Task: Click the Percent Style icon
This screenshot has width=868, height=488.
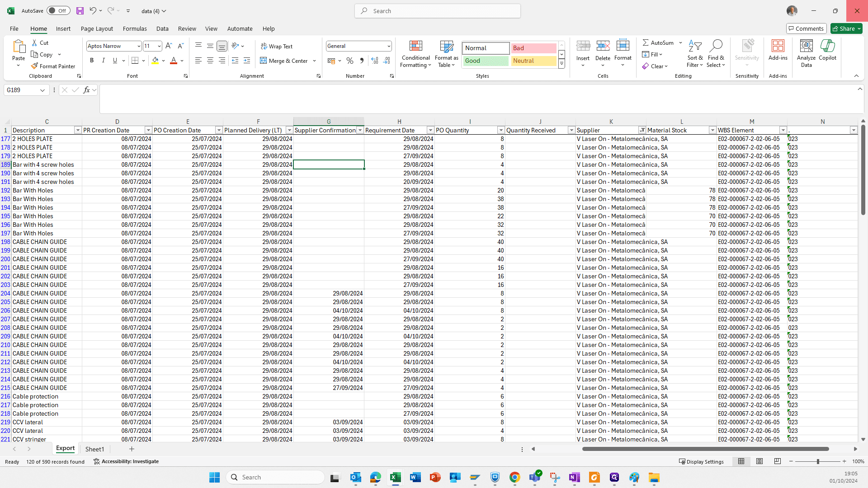Action: (x=349, y=61)
